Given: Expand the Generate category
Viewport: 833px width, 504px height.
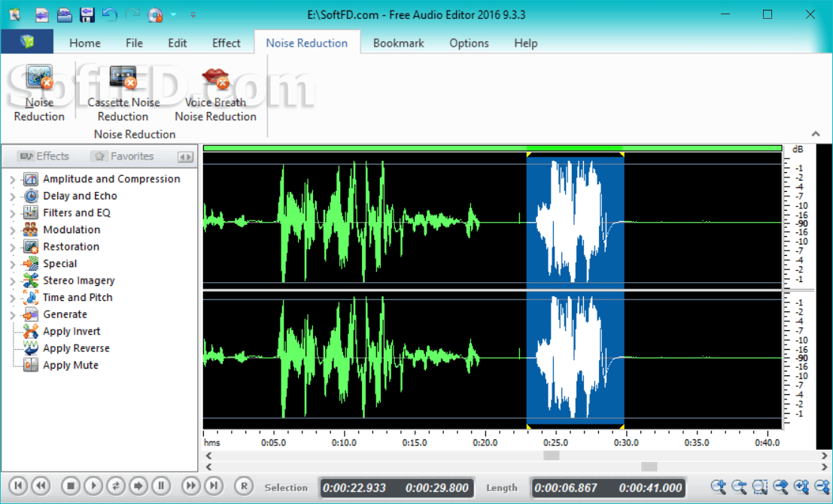Looking at the screenshot, I should [13, 315].
